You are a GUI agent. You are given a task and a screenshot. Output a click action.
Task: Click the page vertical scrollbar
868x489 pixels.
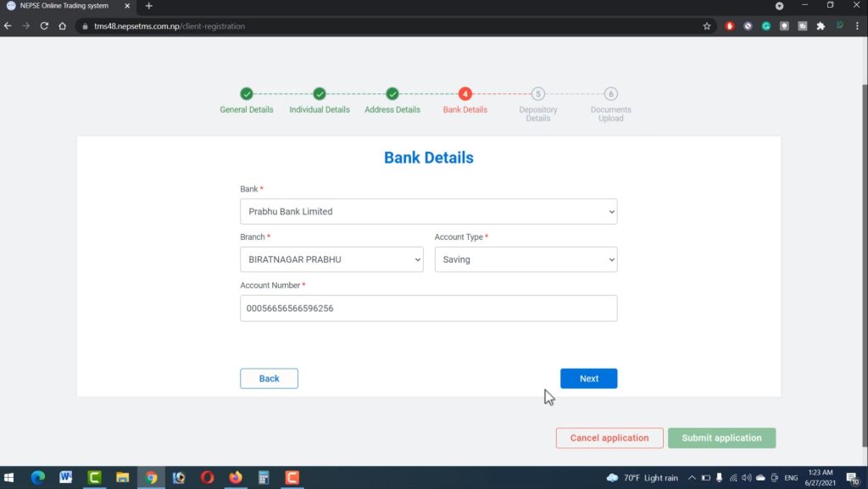865,265
